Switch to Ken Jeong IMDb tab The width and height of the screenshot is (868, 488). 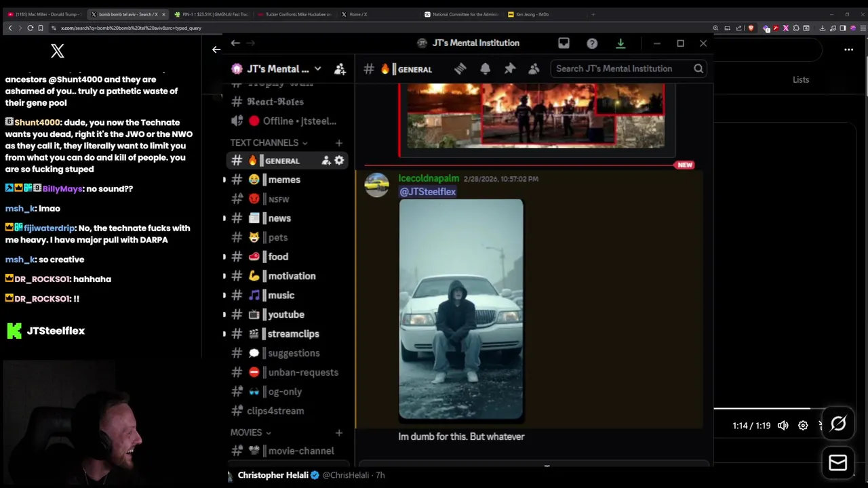tap(547, 14)
